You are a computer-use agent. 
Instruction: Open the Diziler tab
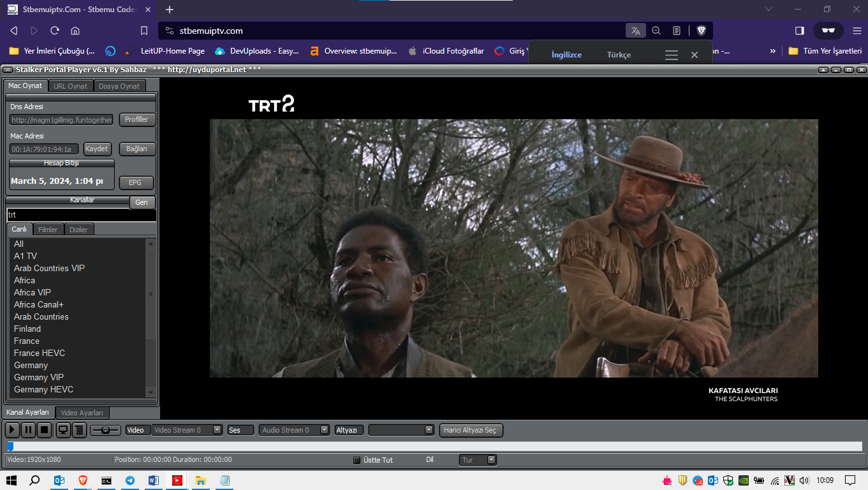[79, 230]
